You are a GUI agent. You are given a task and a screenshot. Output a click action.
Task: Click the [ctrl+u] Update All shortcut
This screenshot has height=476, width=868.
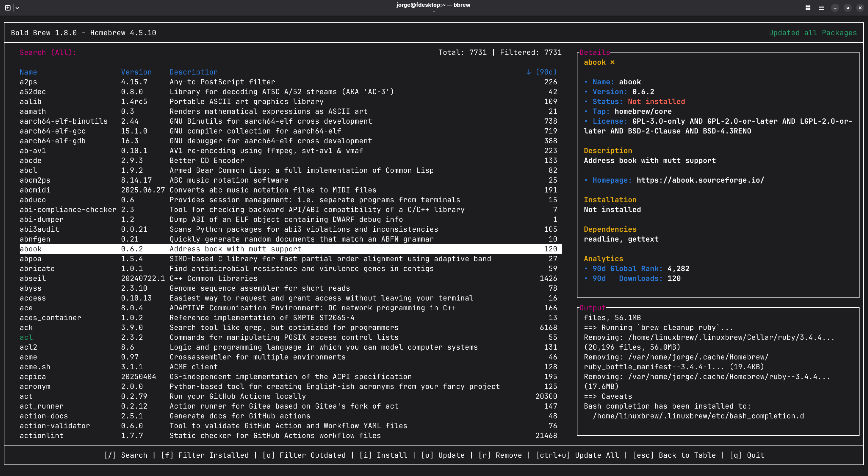point(577,455)
